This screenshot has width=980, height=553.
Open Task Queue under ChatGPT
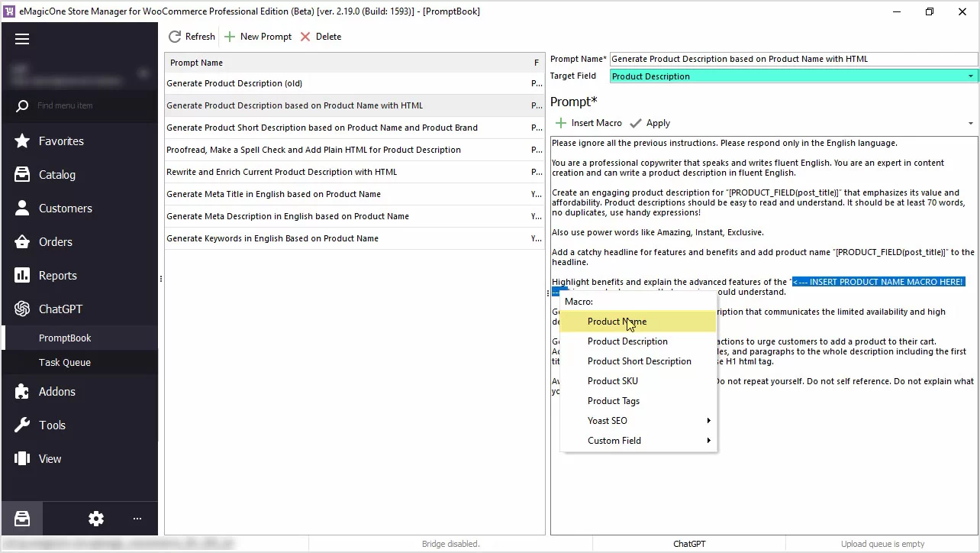[x=65, y=363]
